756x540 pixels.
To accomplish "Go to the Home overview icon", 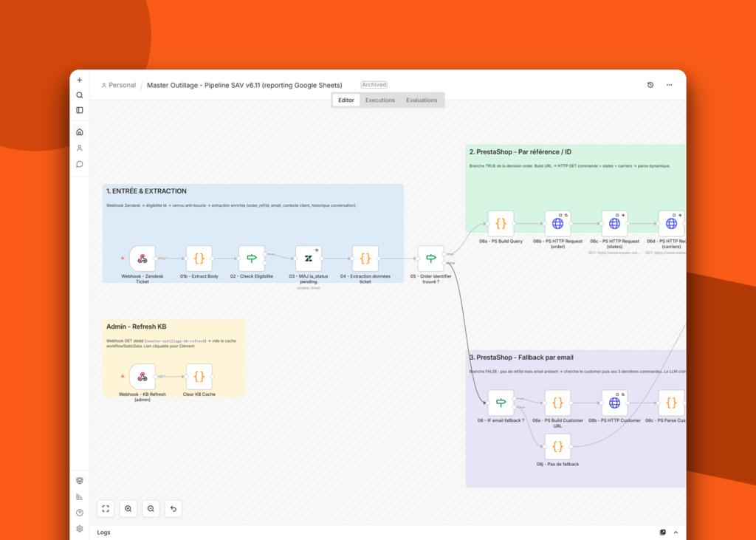I will 80,131.
